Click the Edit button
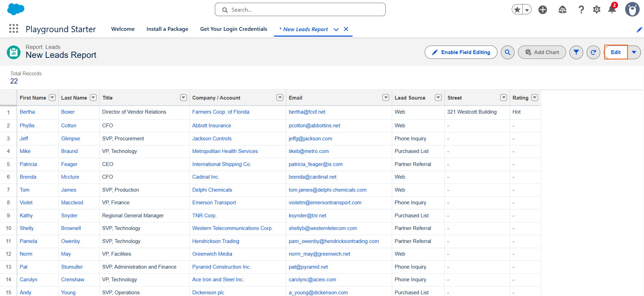Screen dimensions: 644x296 pyautogui.click(x=616, y=52)
